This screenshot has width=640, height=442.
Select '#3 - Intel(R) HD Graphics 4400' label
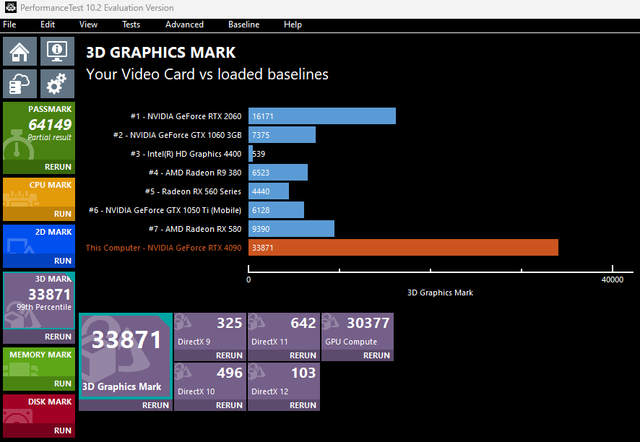186,154
